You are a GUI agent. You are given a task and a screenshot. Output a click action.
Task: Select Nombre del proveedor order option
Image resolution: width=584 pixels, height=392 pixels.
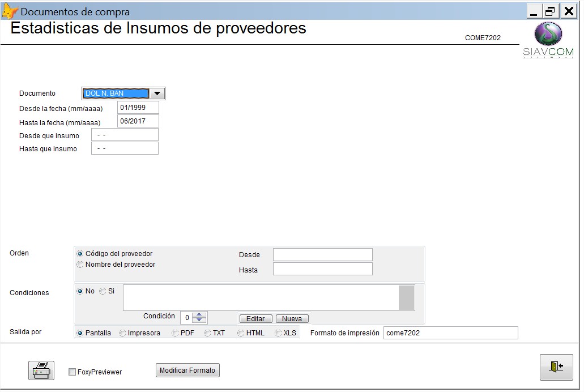tap(80, 265)
